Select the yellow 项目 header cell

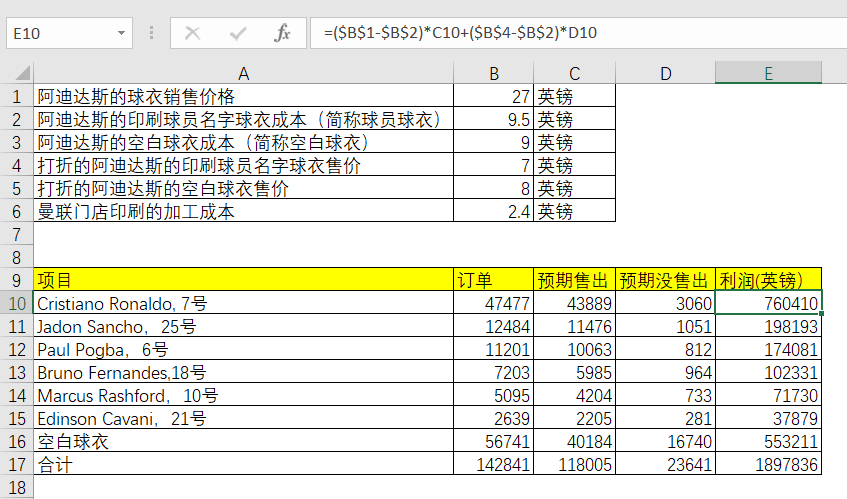pyautogui.click(x=243, y=279)
